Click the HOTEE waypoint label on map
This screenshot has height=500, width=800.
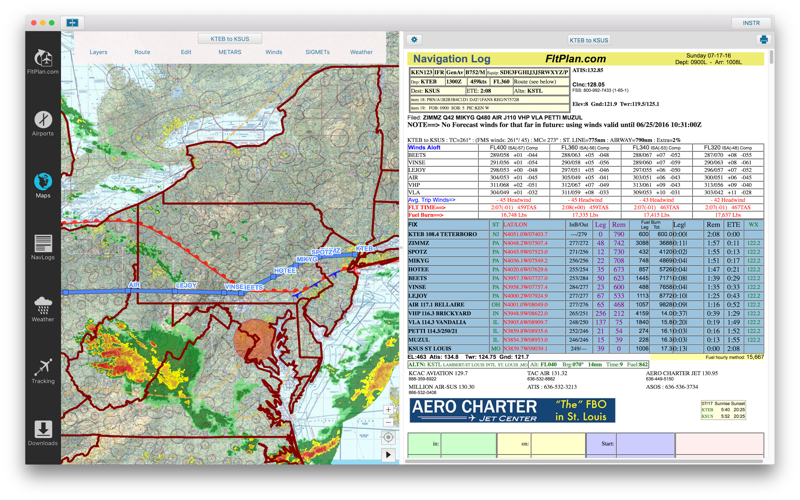[x=285, y=271]
